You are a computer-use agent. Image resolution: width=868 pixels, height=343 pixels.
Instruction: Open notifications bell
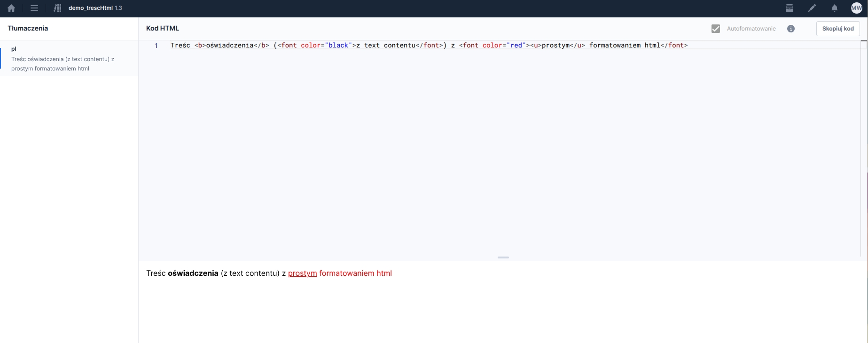pyautogui.click(x=835, y=8)
